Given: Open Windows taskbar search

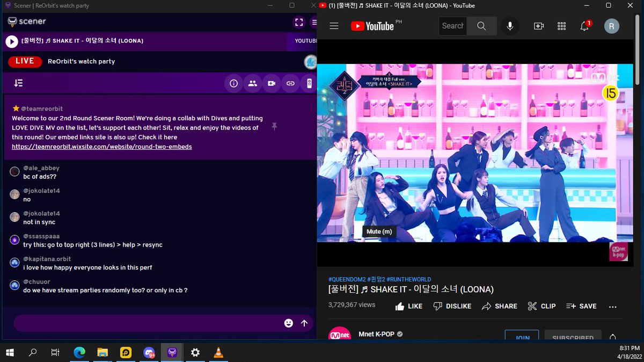Looking at the screenshot, I should (x=33, y=352).
